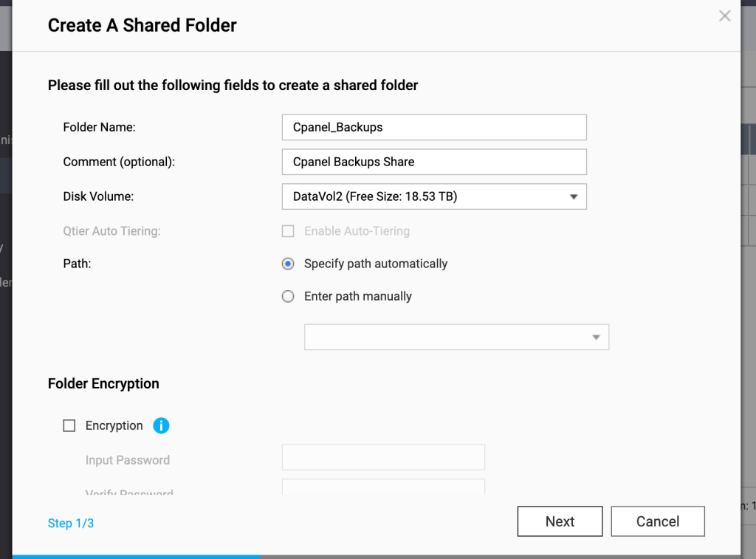The image size is (756, 559).
Task: Select "Specify path automatically" option
Action: [x=288, y=264]
